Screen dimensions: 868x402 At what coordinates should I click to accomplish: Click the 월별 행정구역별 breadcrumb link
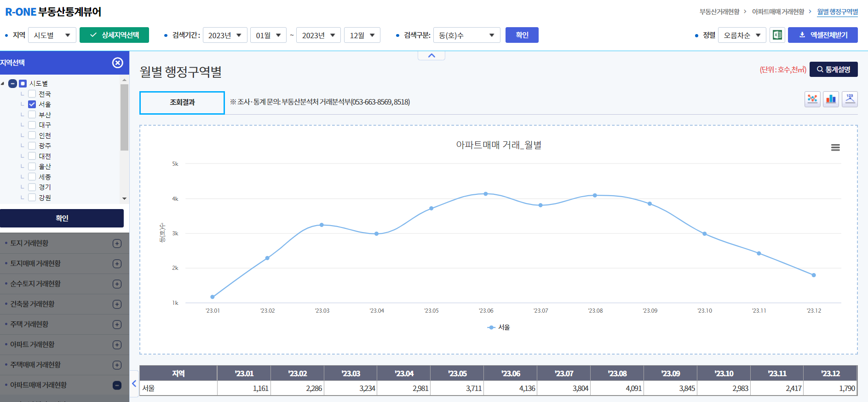[x=837, y=12]
